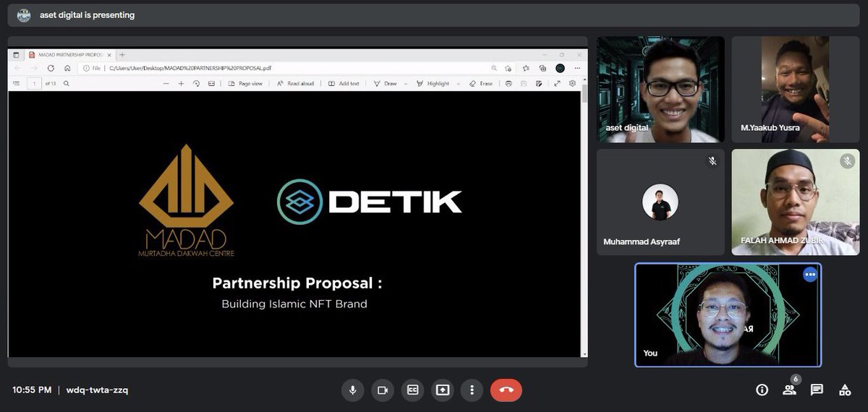Viewport: 868px width, 412px height.
Task: Select the FALAH AHMAD ZUBIR video tile
Action: click(796, 202)
